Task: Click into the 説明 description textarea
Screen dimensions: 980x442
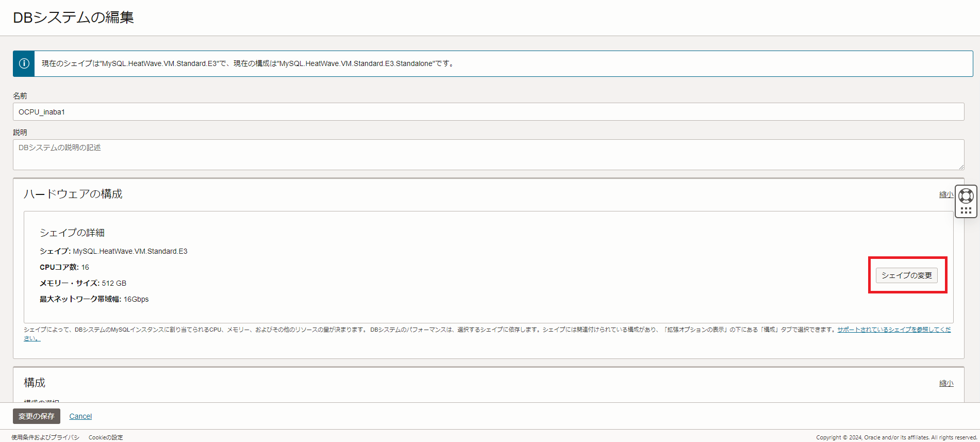Action: click(x=488, y=155)
